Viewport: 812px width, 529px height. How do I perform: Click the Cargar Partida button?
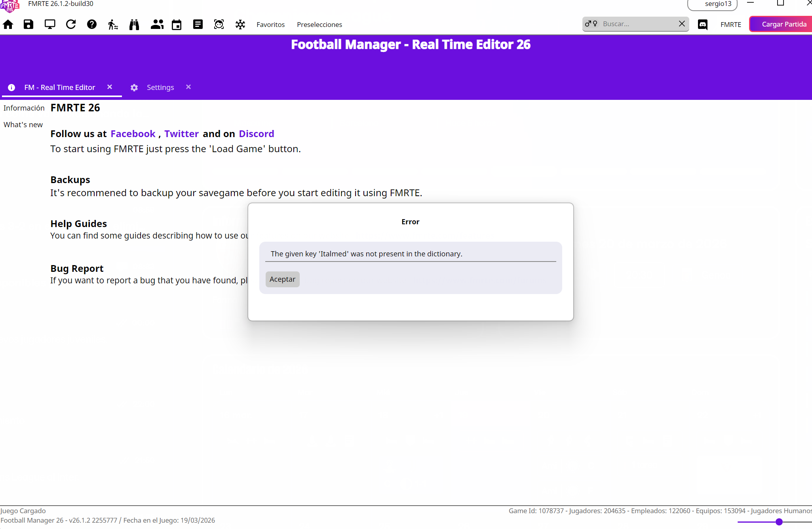click(781, 24)
